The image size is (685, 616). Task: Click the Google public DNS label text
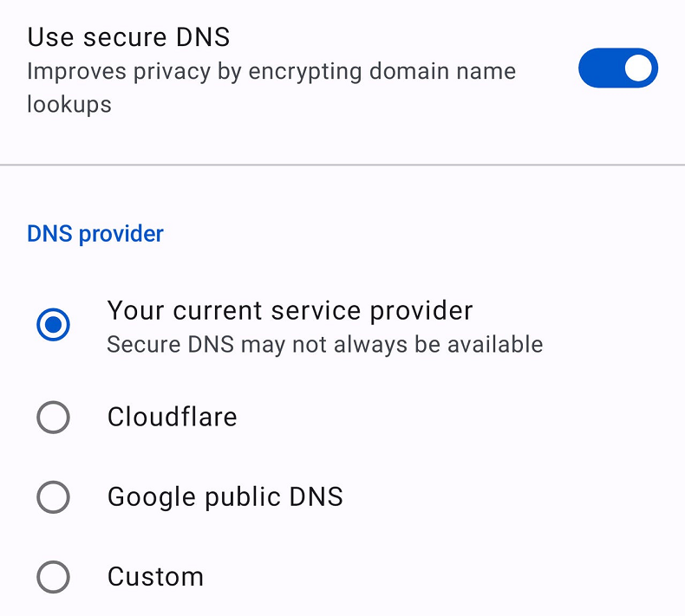tap(225, 496)
